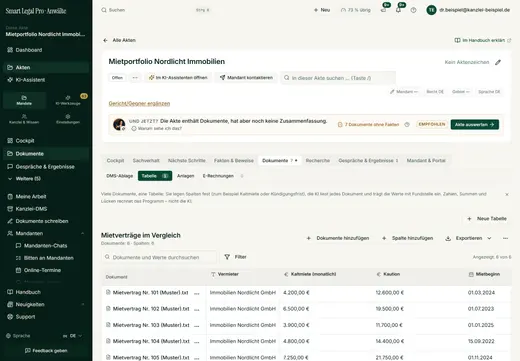Open the Einstellungen section tile
The width and height of the screenshot is (520, 361).
click(x=68, y=119)
